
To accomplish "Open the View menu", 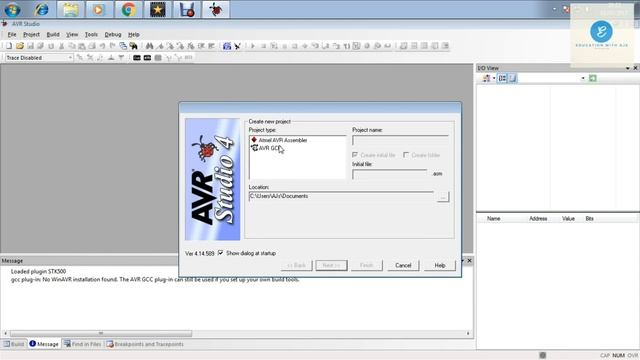I will [72, 35].
